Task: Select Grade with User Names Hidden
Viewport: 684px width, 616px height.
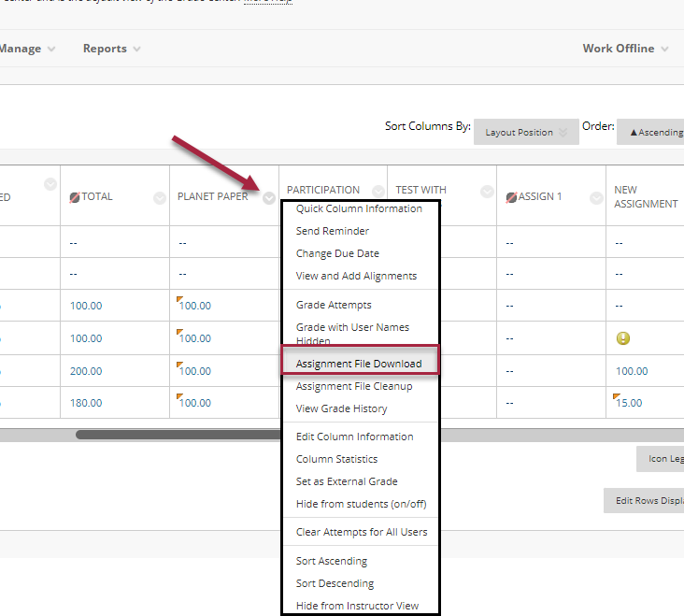Action: click(x=352, y=334)
